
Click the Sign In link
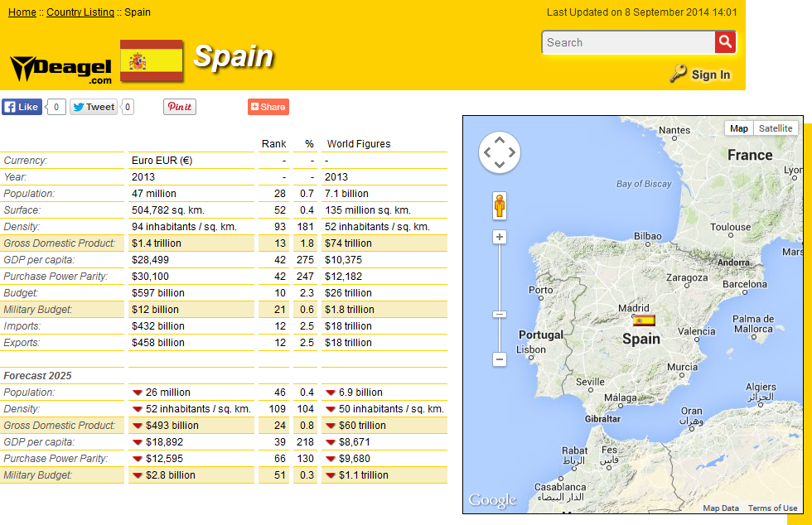[710, 75]
